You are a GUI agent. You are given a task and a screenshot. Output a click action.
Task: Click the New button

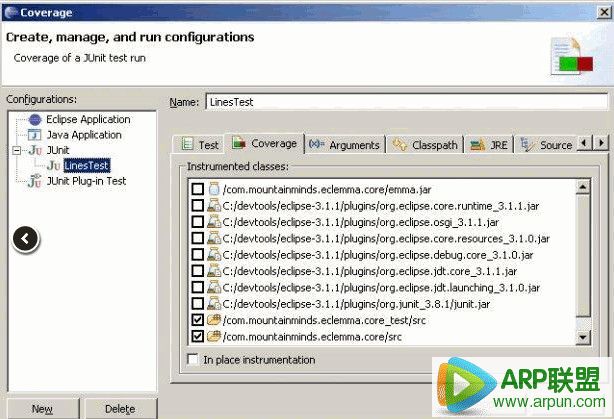41,409
